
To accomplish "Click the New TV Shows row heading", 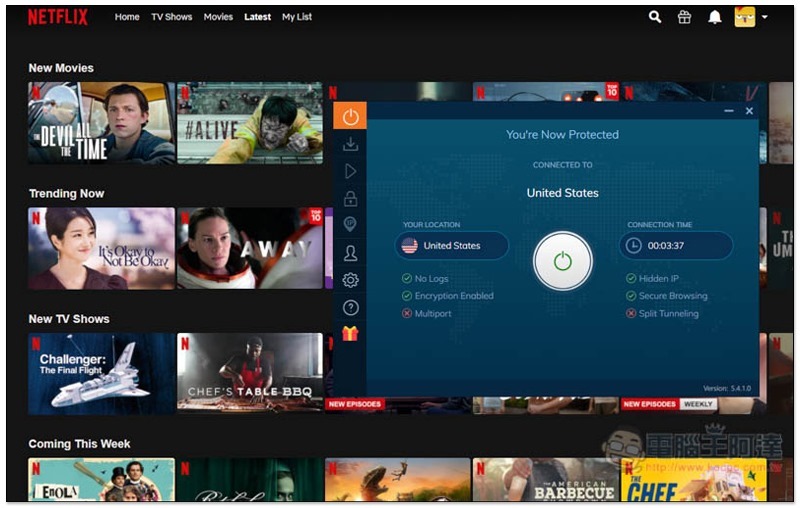I will pyautogui.click(x=69, y=319).
